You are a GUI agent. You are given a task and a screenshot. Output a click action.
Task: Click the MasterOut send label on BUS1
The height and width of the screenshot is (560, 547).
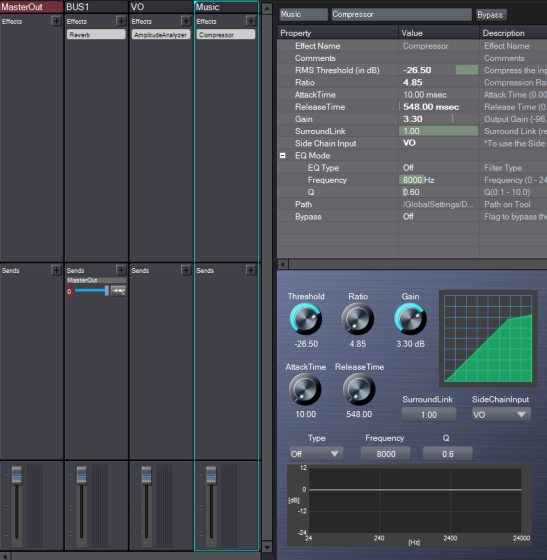point(96,280)
